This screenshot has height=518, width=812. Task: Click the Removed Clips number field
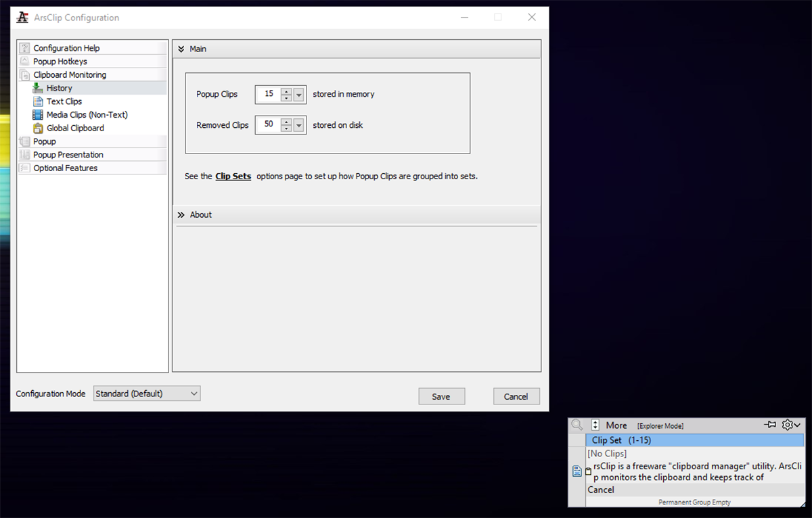[x=269, y=125]
